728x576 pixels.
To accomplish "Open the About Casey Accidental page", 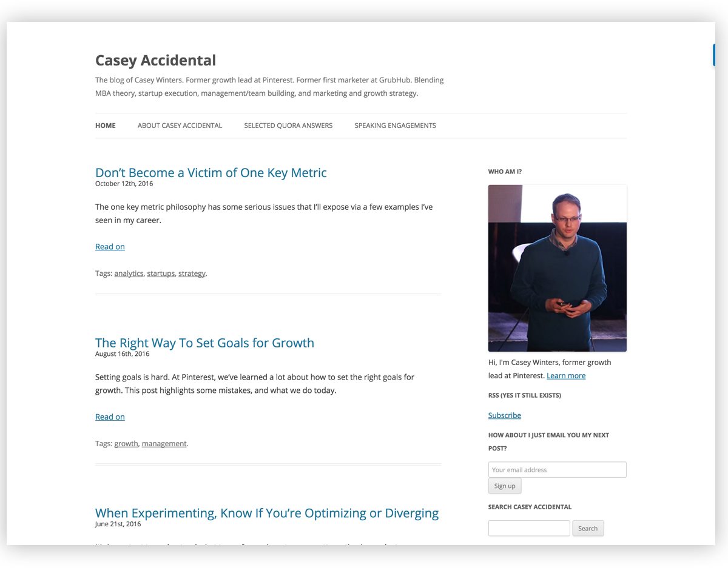I will tap(180, 126).
